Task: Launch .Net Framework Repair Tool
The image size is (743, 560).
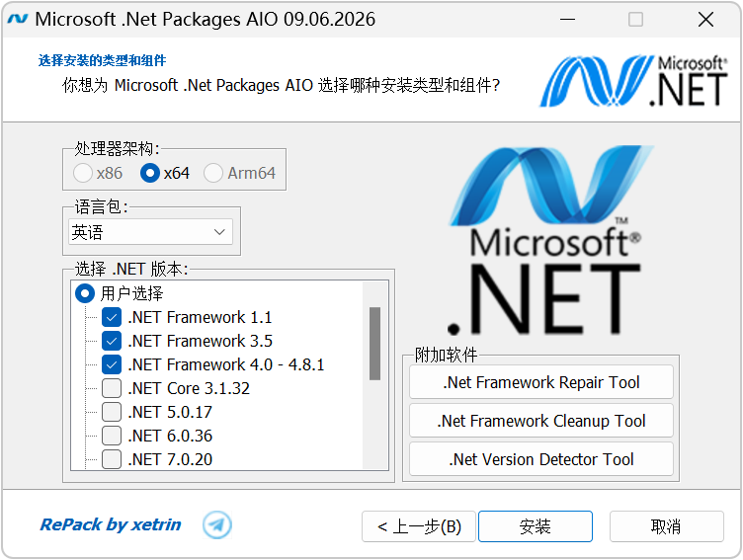Action: pyautogui.click(x=541, y=382)
